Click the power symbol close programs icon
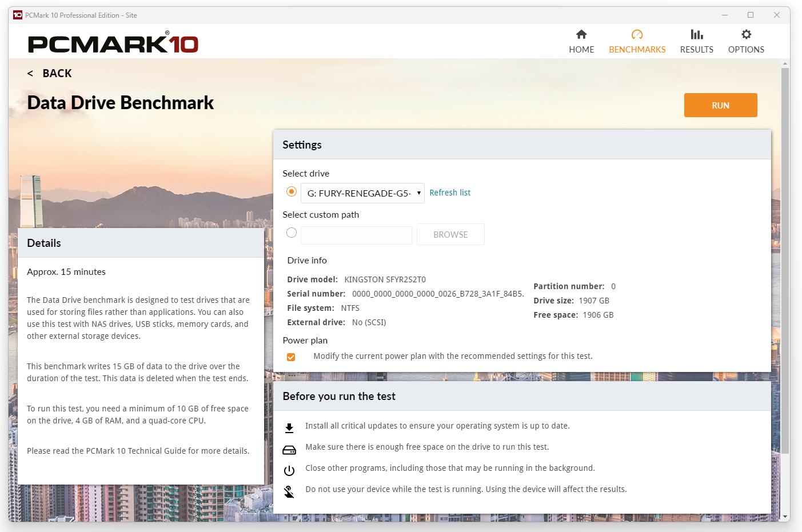 [289, 471]
